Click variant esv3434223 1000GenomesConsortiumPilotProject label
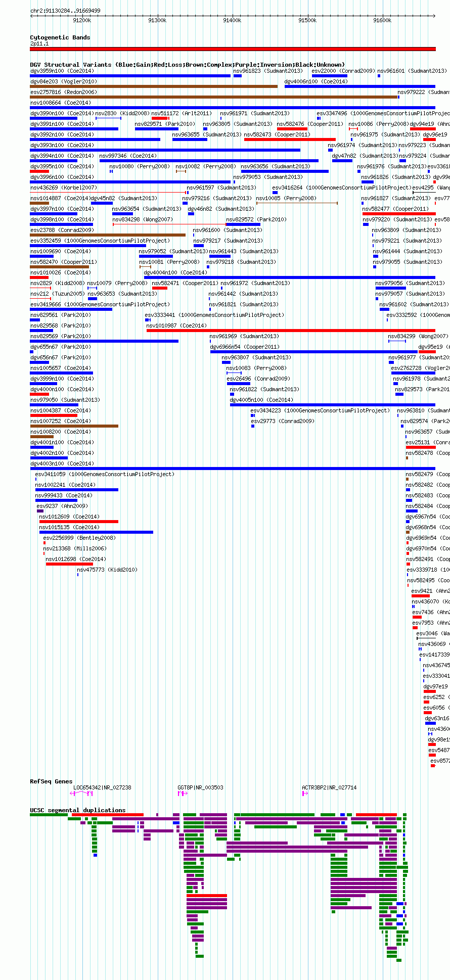 coord(320,410)
